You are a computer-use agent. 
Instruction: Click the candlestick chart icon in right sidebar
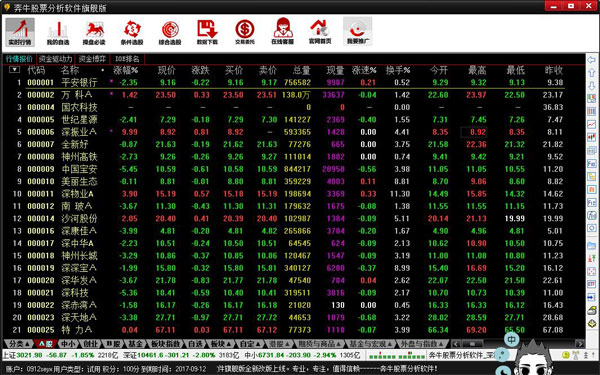592,137
